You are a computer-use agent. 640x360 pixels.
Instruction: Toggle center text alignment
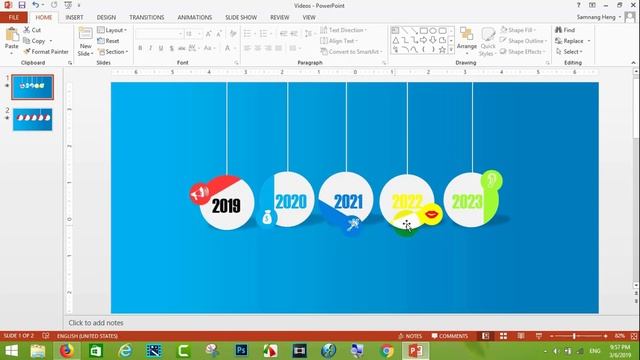tap(258, 48)
